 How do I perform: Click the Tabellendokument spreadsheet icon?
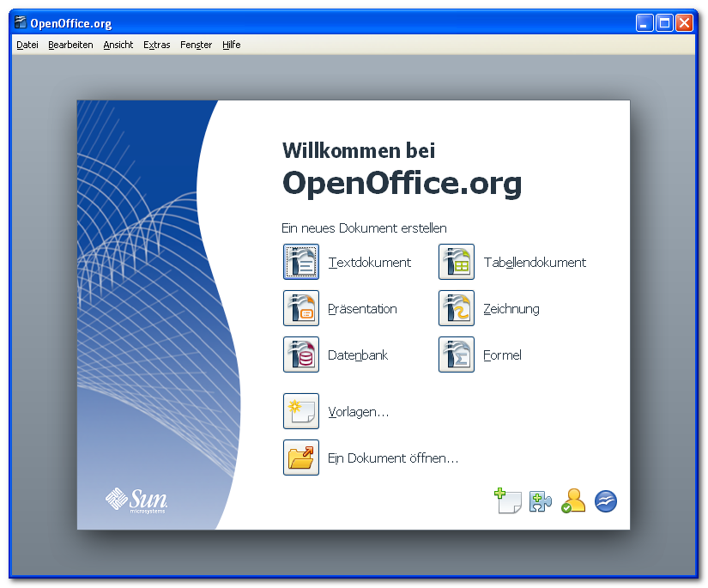coord(456,262)
